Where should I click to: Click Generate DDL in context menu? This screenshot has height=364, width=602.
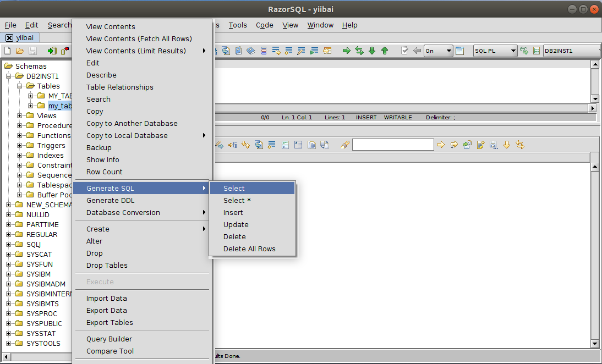click(x=110, y=200)
